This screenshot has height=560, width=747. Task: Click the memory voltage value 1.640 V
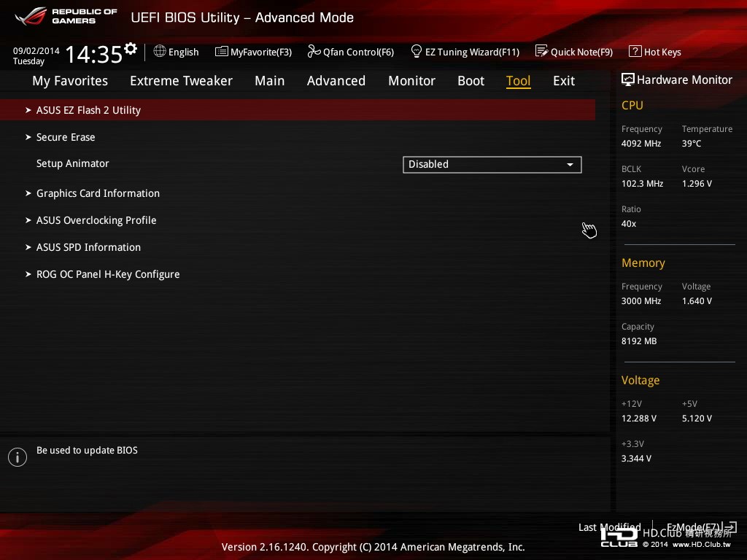[697, 301]
